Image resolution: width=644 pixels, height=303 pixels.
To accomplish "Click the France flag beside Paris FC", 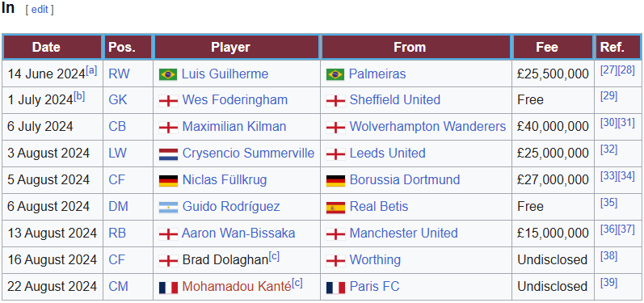I will point(335,287).
